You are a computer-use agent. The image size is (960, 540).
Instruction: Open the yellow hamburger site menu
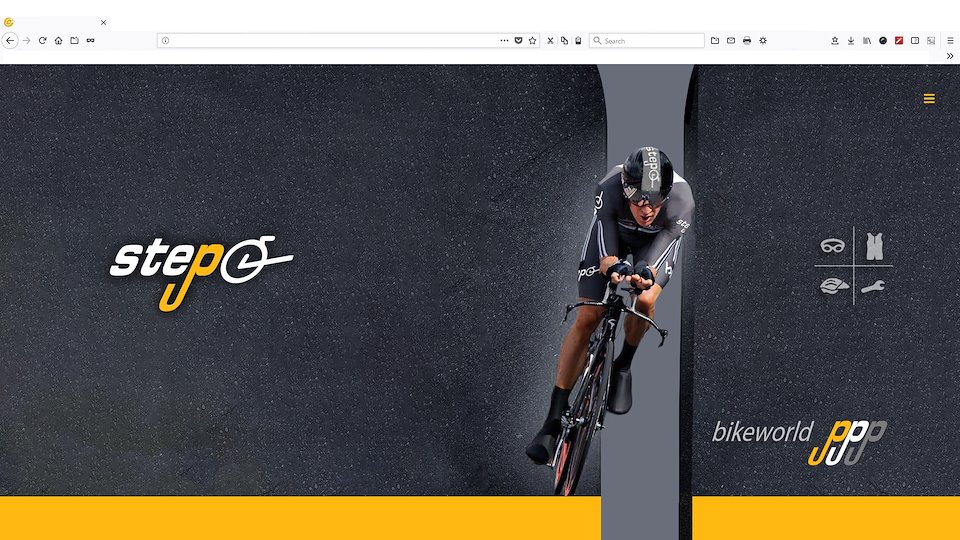coord(929,99)
